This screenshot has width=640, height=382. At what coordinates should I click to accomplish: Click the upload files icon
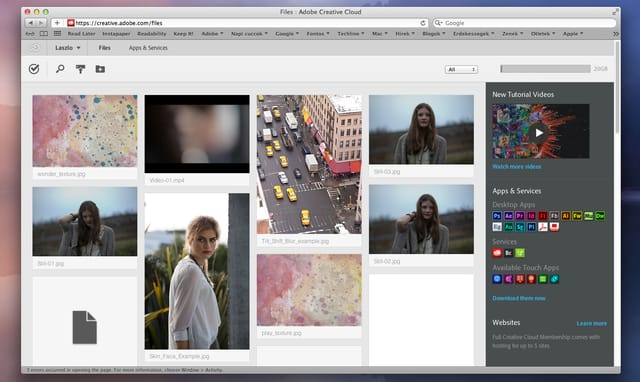[80, 69]
